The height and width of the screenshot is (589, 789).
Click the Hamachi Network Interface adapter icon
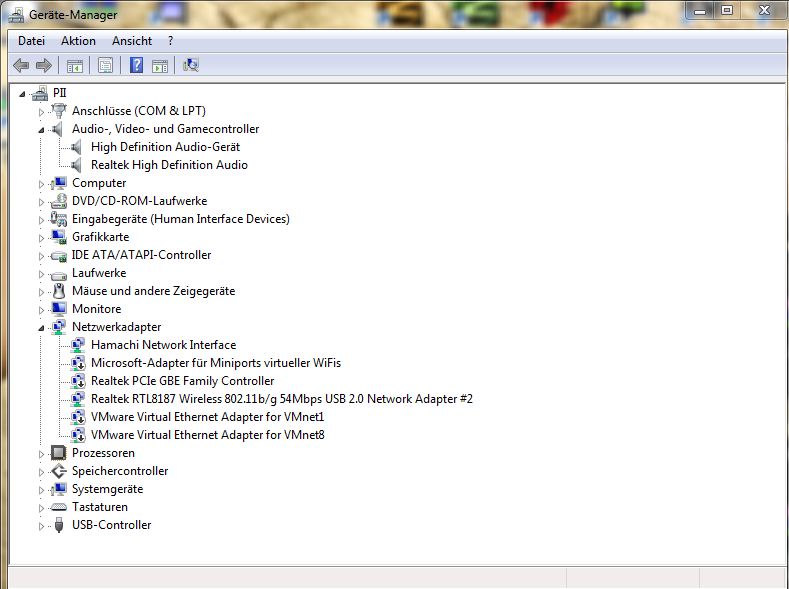77,345
